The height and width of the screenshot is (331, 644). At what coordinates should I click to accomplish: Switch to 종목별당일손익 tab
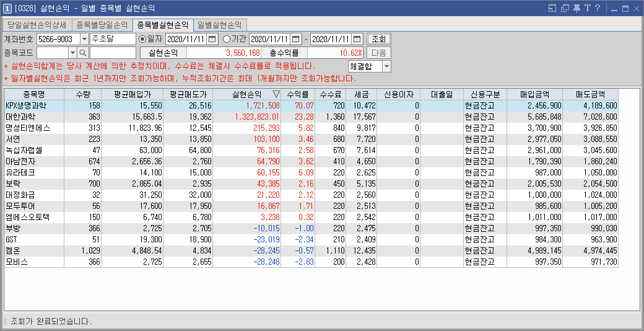102,25
